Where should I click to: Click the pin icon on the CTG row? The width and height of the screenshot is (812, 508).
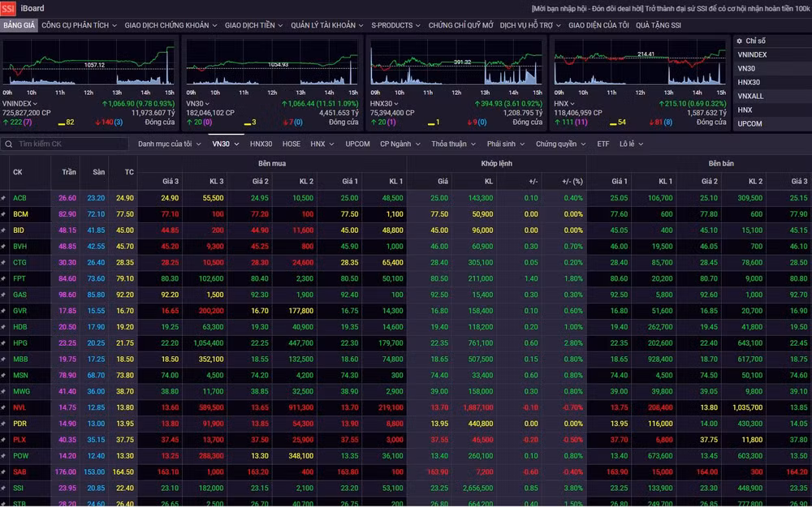3,263
